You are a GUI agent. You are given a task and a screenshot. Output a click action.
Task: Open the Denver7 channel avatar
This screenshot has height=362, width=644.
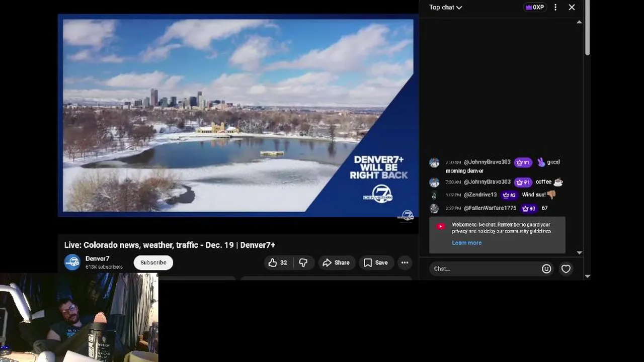click(72, 262)
